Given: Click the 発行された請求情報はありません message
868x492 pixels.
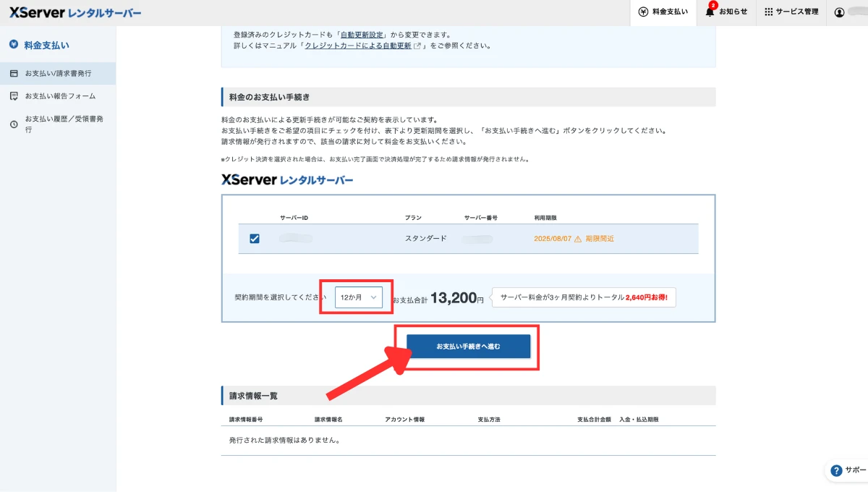Looking at the screenshot, I should (284, 440).
